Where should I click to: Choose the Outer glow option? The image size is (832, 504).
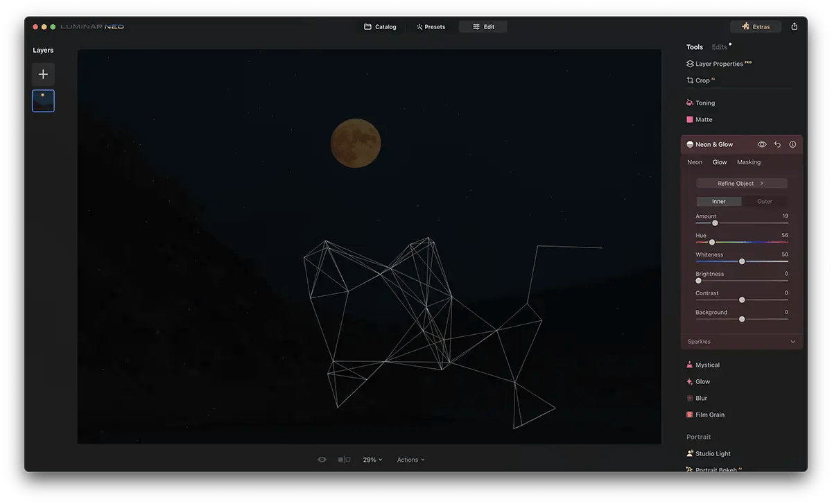(x=765, y=202)
